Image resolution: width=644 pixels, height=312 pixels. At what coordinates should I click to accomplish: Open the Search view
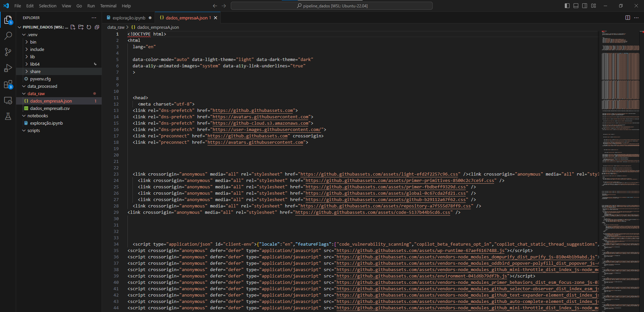pos(8,36)
